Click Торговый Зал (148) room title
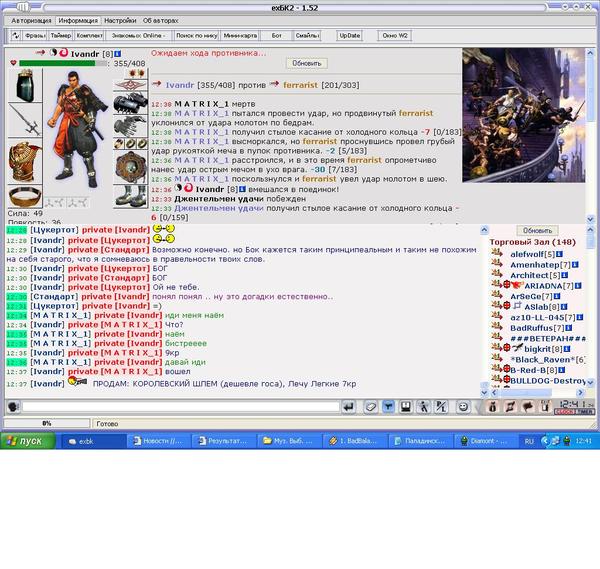The width and height of the screenshot is (600, 569). 532,242
